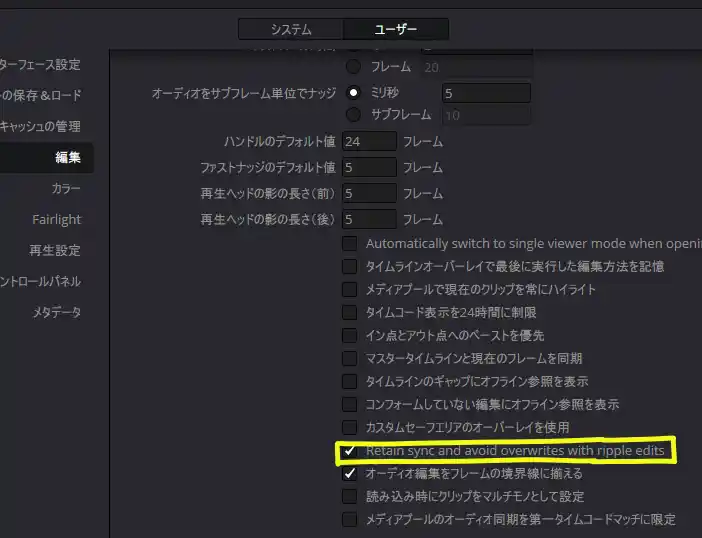The image size is (702, 538).
Task: Select the サブフレーム radio button
Action: tap(353, 115)
